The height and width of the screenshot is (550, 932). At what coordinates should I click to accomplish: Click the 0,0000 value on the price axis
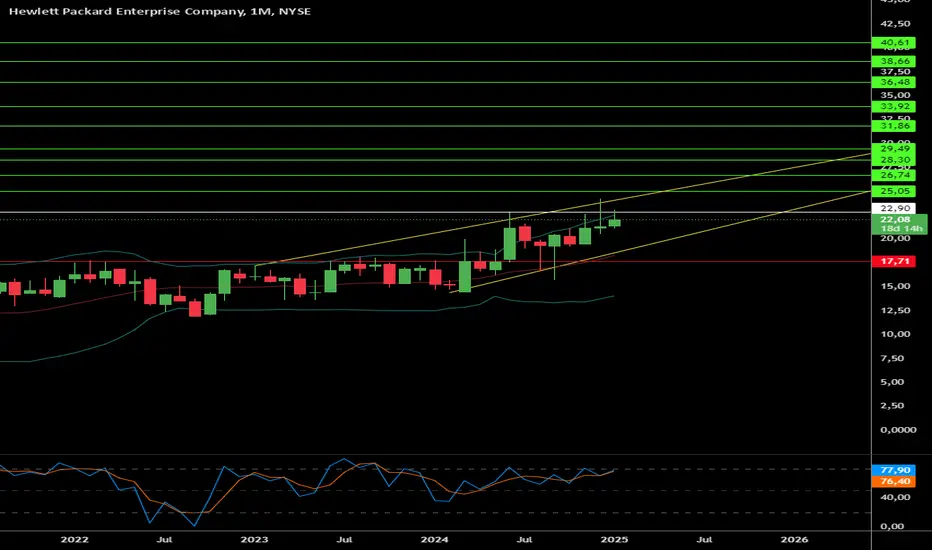click(898, 429)
